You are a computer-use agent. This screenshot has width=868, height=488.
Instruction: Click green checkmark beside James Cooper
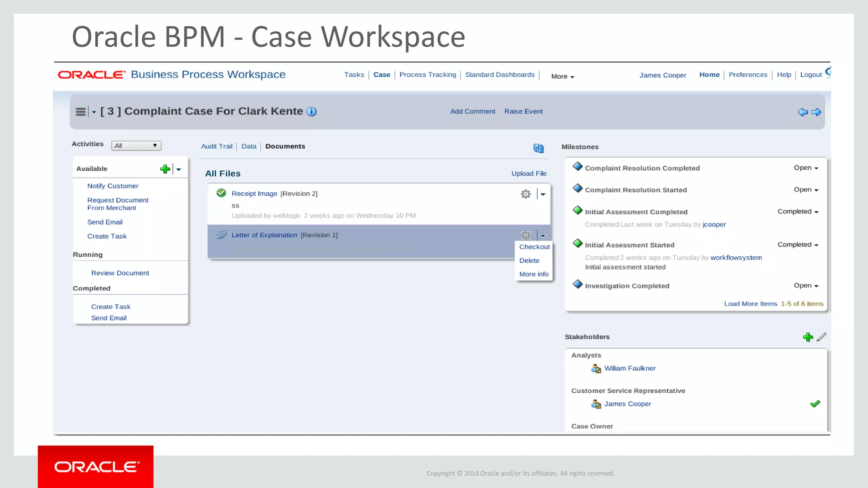point(815,404)
